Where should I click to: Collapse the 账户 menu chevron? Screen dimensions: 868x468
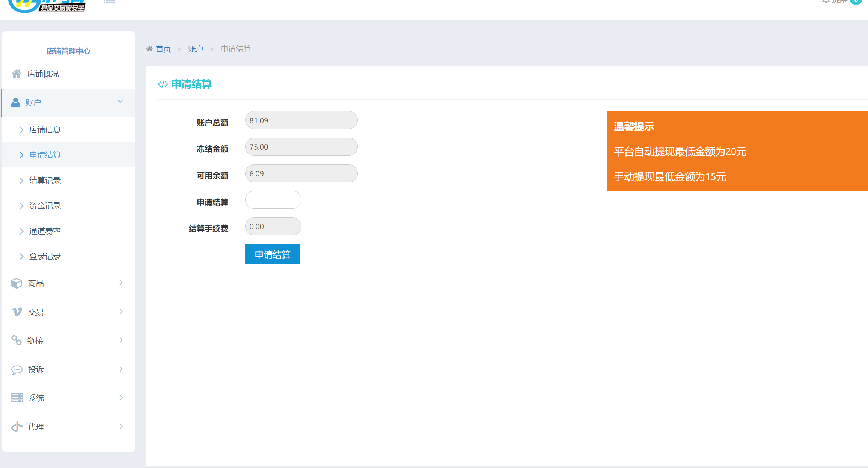[120, 102]
